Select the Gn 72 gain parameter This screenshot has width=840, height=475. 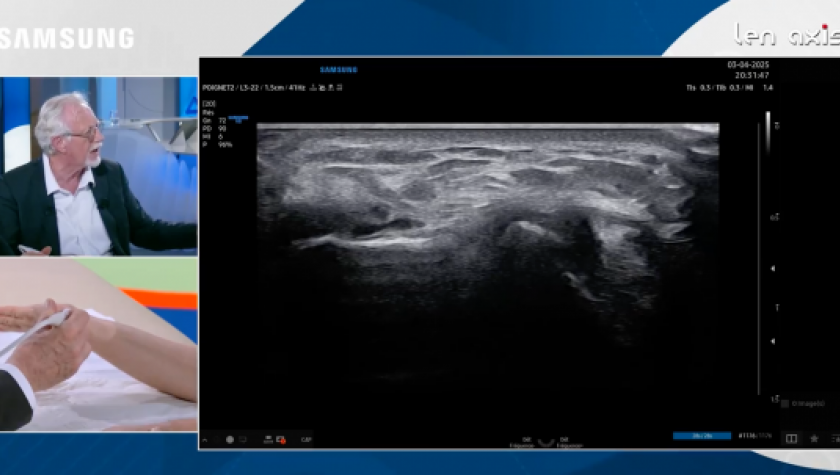tap(213, 120)
